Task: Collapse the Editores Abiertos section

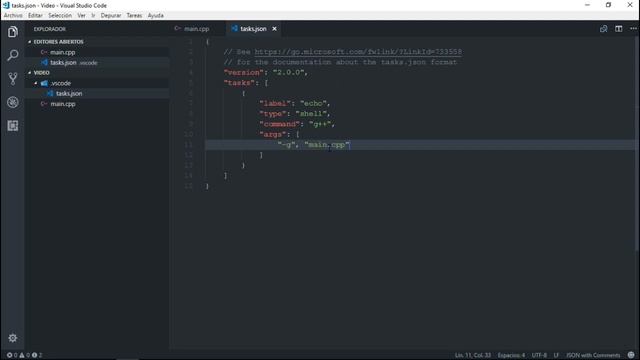Action: coord(58,42)
